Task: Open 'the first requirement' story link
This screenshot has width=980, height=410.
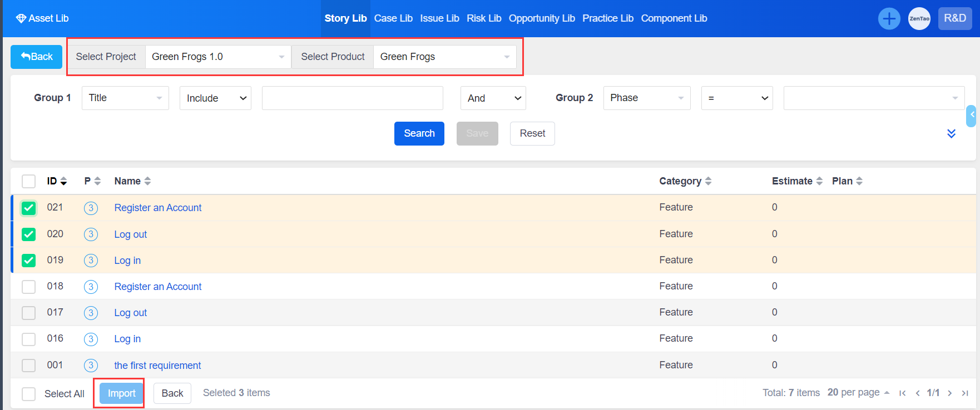Action: 157,366
